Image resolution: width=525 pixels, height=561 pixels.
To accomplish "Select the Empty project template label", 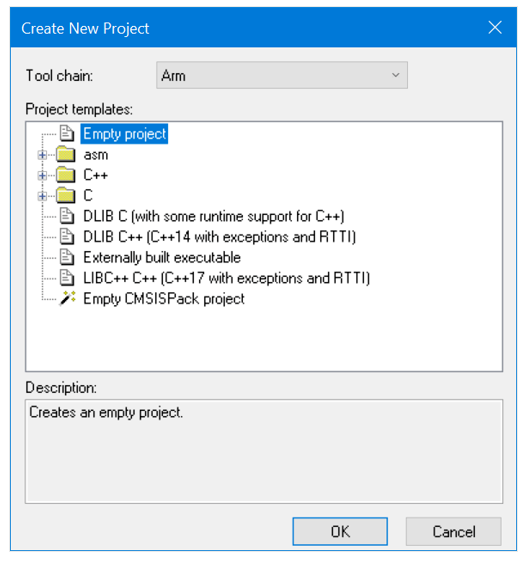I will [124, 134].
